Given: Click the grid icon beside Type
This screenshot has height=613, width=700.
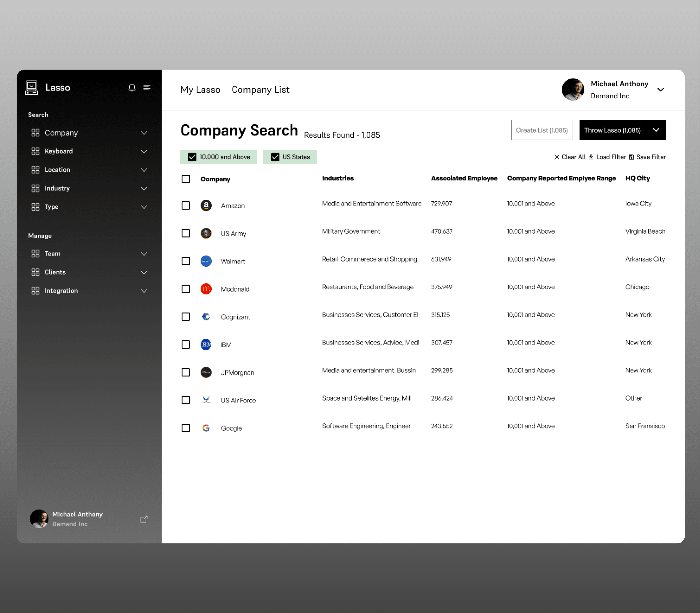Looking at the screenshot, I should pyautogui.click(x=35, y=207).
